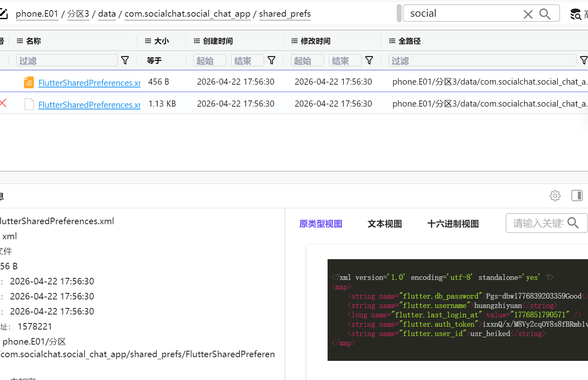Viewport: 588px width, 380px height.
Task: Click the orange XML file icon
Action: click(29, 82)
